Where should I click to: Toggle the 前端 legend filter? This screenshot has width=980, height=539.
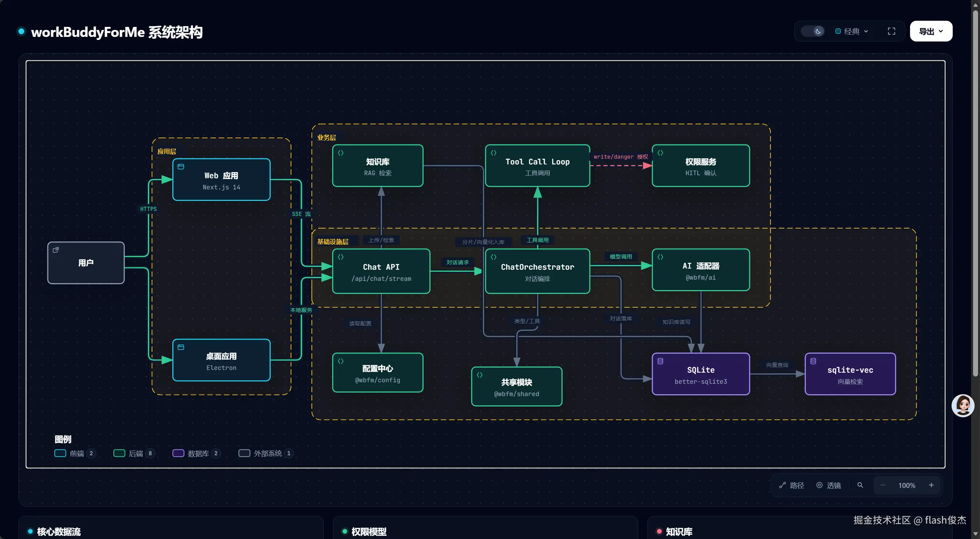pos(75,453)
